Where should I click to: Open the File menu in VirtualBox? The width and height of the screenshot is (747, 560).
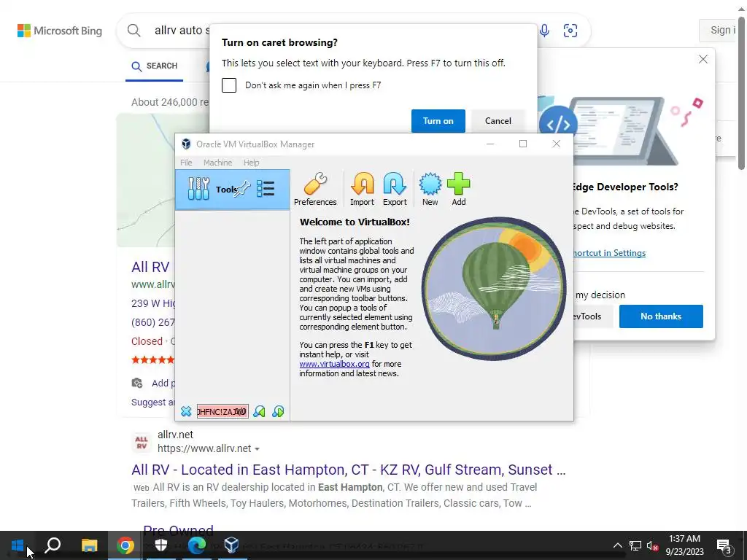186,163
